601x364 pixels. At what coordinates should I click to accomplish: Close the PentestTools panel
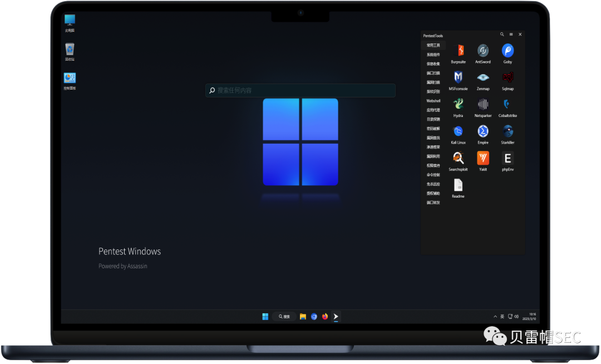click(x=520, y=35)
